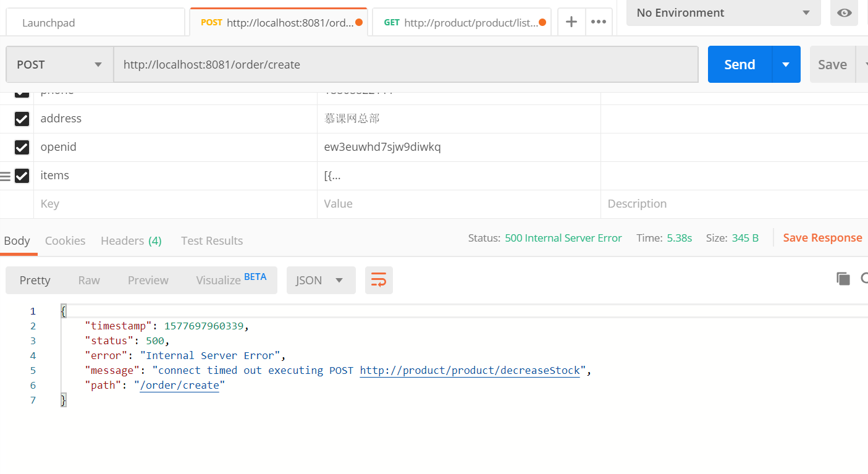This screenshot has height=474, width=868.
Task: Open the POST method dropdown
Action: [x=59, y=64]
